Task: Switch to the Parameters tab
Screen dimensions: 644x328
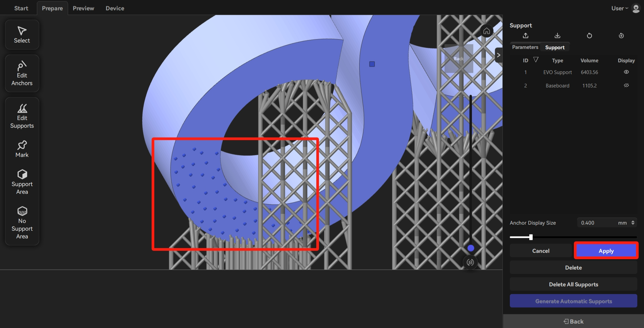Action: [x=525, y=47]
